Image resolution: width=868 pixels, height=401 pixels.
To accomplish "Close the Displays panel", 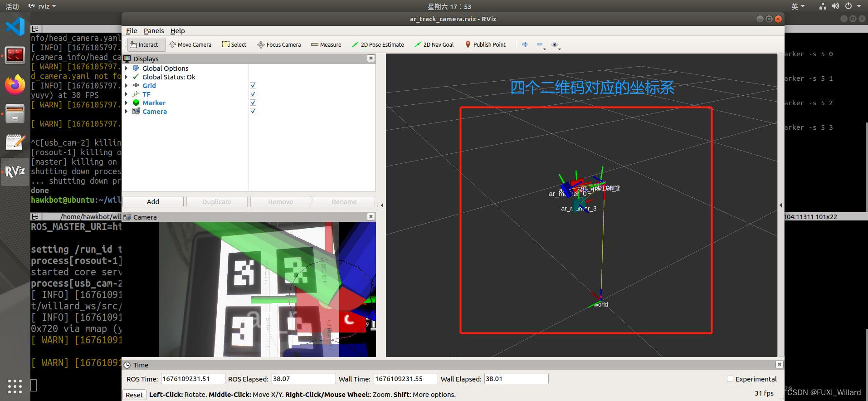I will click(371, 58).
